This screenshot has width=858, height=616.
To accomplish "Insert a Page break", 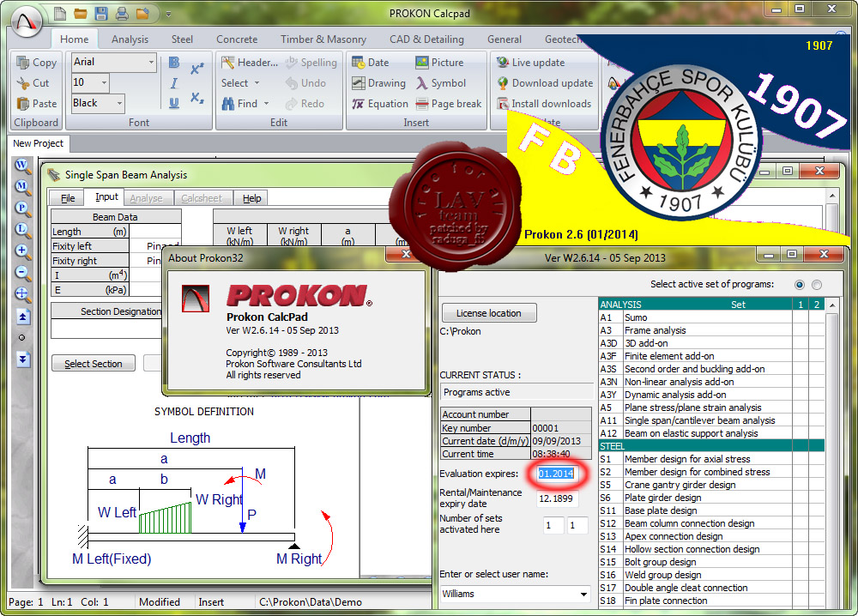I will 449,104.
